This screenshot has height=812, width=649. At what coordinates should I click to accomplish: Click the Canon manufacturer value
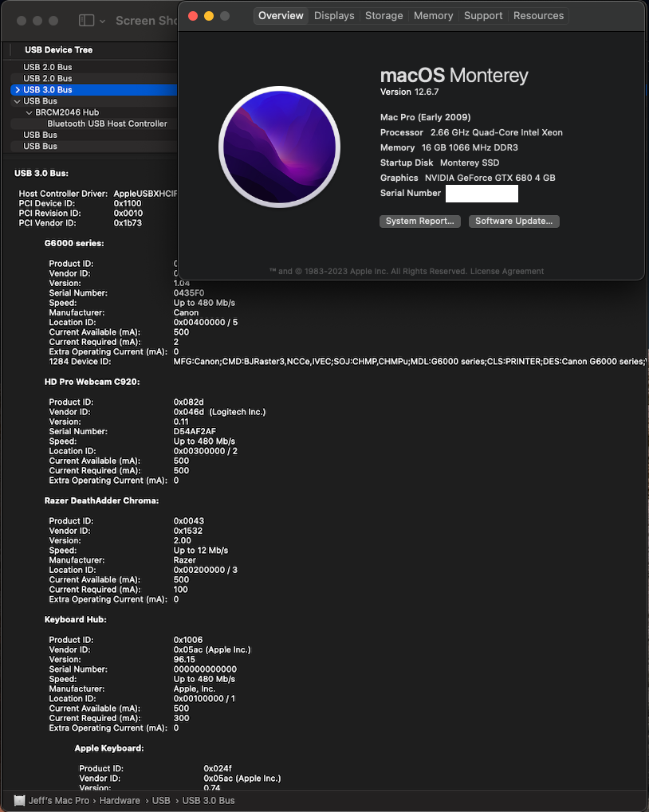(x=186, y=313)
